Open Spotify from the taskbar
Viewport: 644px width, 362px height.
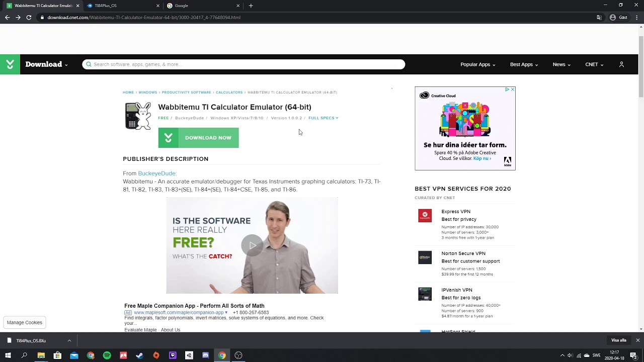click(107, 355)
